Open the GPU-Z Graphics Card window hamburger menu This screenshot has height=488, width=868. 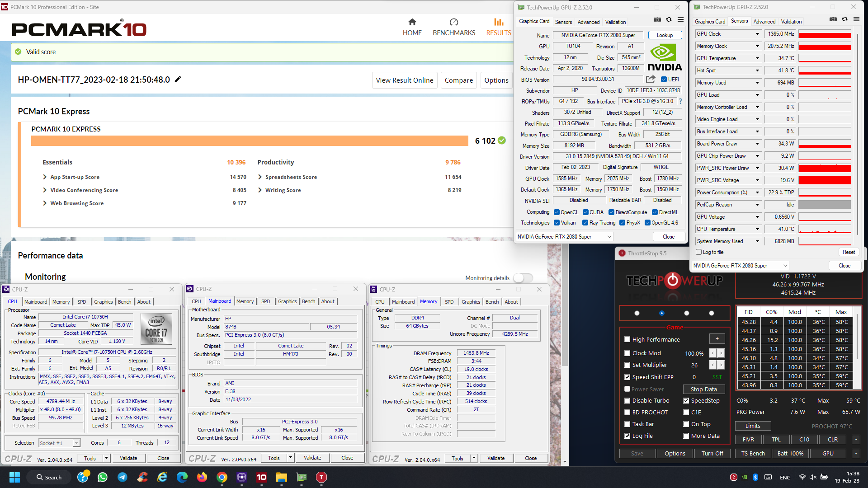[680, 19]
